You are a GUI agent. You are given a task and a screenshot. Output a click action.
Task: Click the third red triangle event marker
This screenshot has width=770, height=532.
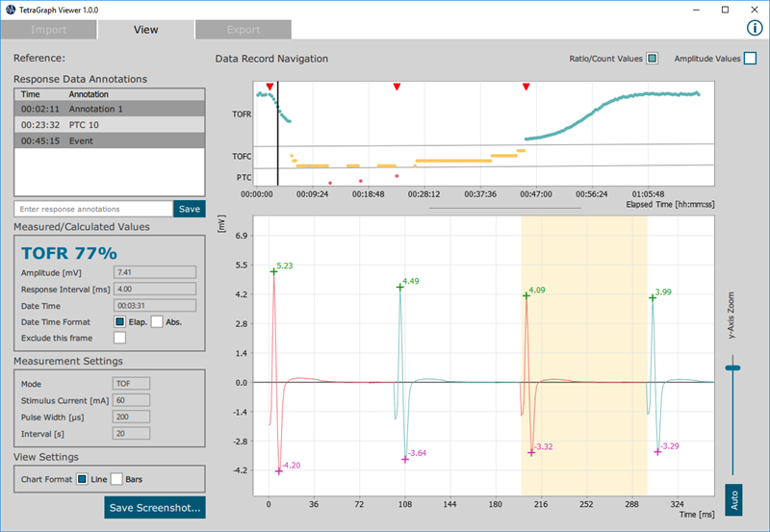[526, 87]
